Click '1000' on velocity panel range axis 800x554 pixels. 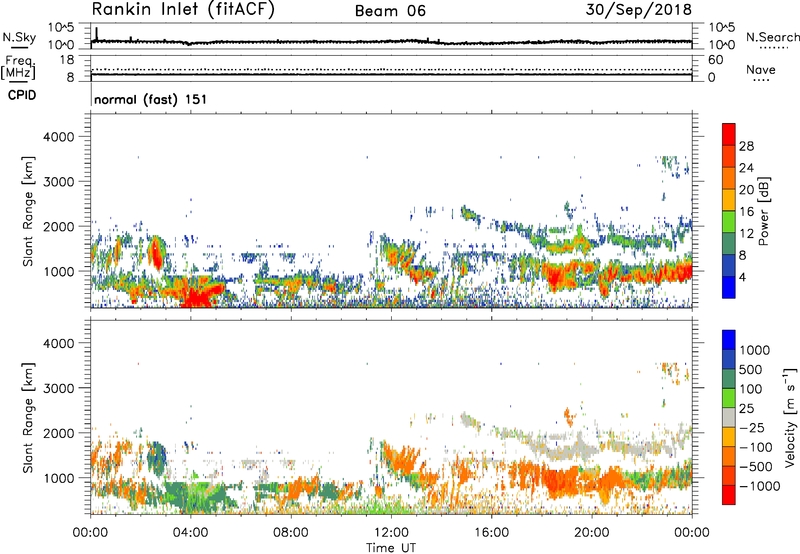[x=59, y=478]
